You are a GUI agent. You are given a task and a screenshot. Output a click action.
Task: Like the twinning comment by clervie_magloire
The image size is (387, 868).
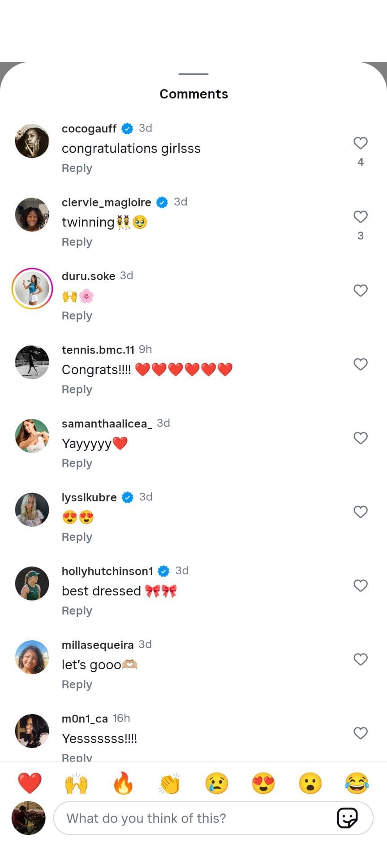point(361,217)
